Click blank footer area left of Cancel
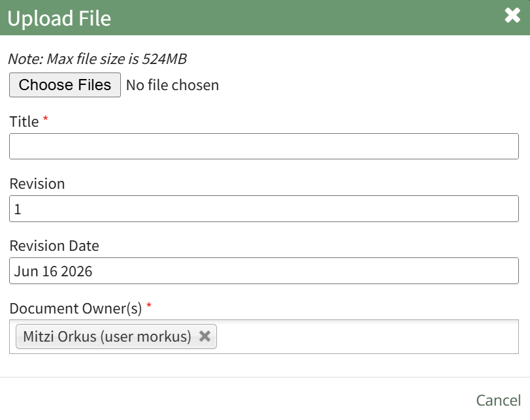This screenshot has width=530, height=420. 237,400
